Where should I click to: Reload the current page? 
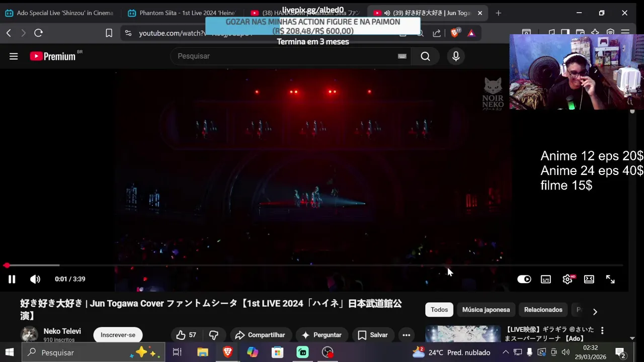(x=38, y=33)
